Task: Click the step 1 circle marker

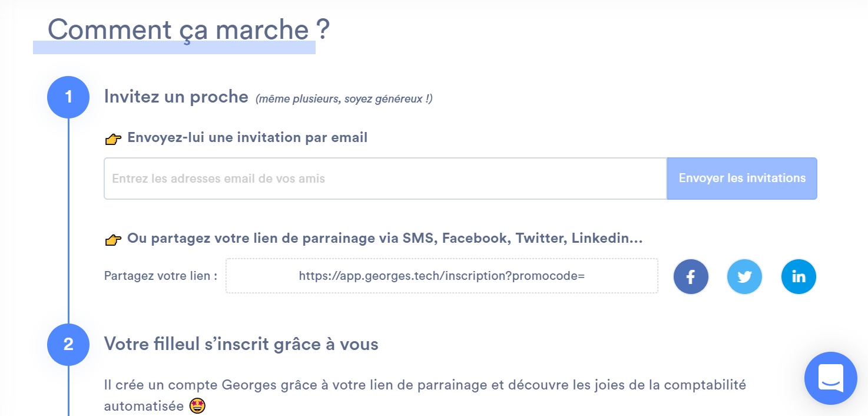Action: point(68,97)
